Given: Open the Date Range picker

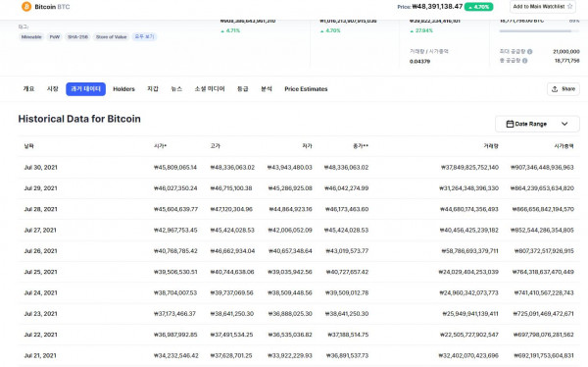Looking at the screenshot, I should click(537, 124).
